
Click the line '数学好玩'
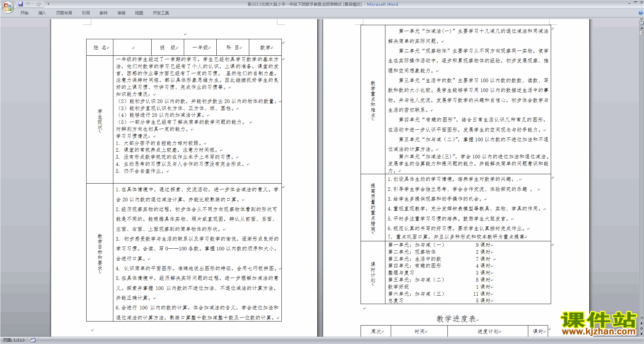398,287
